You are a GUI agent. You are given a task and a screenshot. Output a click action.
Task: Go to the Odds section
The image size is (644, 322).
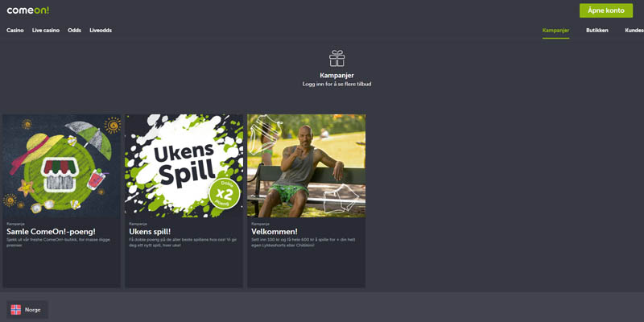74,31
